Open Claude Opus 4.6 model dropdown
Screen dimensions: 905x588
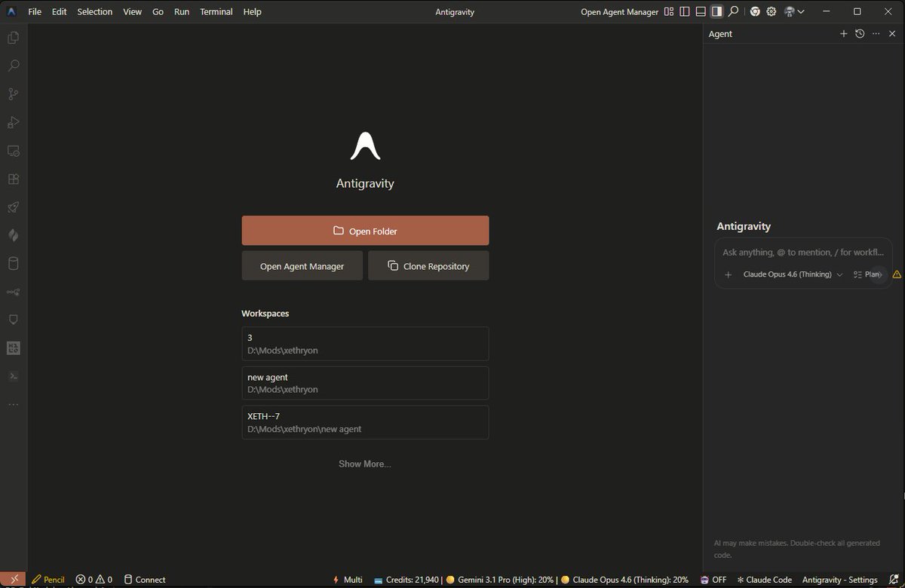[793, 275]
